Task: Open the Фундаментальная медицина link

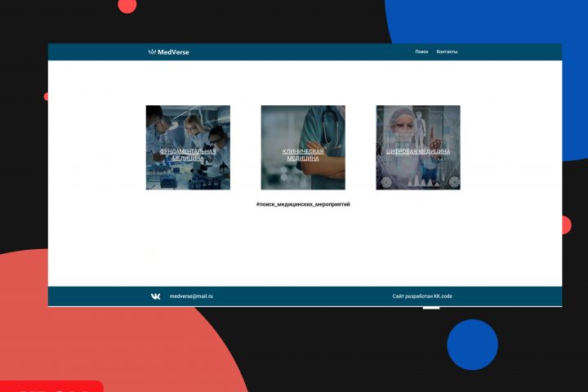Action: [x=188, y=154]
